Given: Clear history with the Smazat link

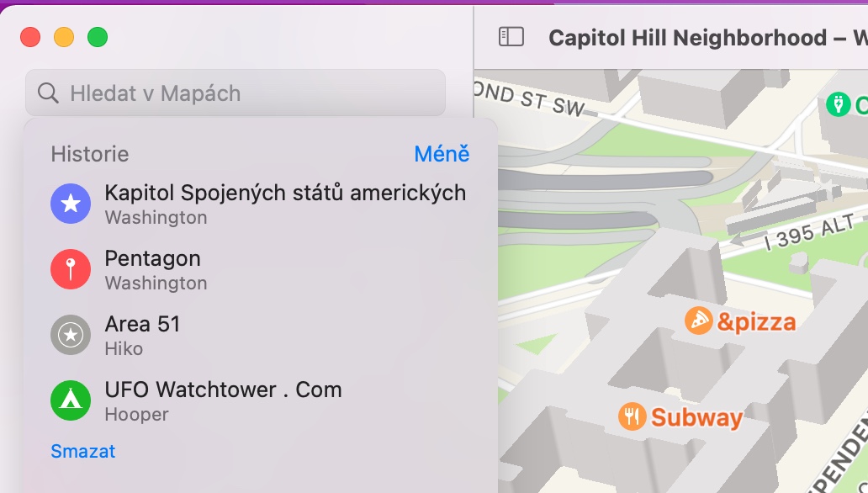Looking at the screenshot, I should pyautogui.click(x=82, y=451).
